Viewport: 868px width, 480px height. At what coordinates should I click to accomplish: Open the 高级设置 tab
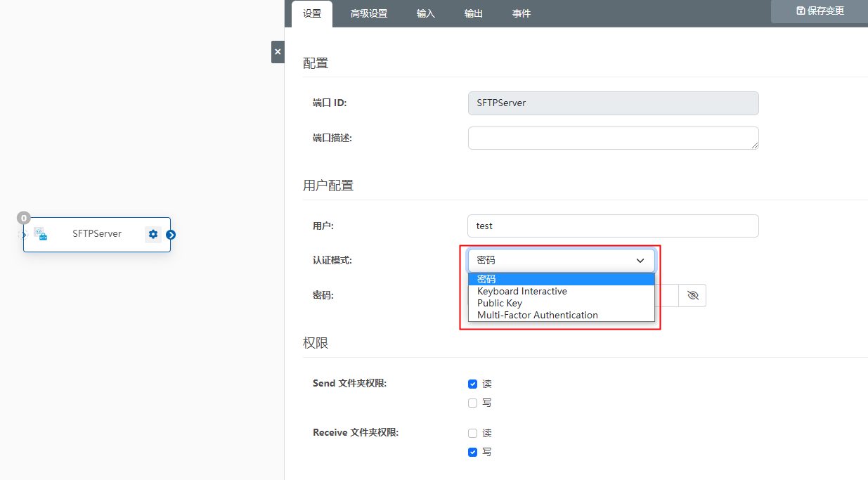click(369, 13)
